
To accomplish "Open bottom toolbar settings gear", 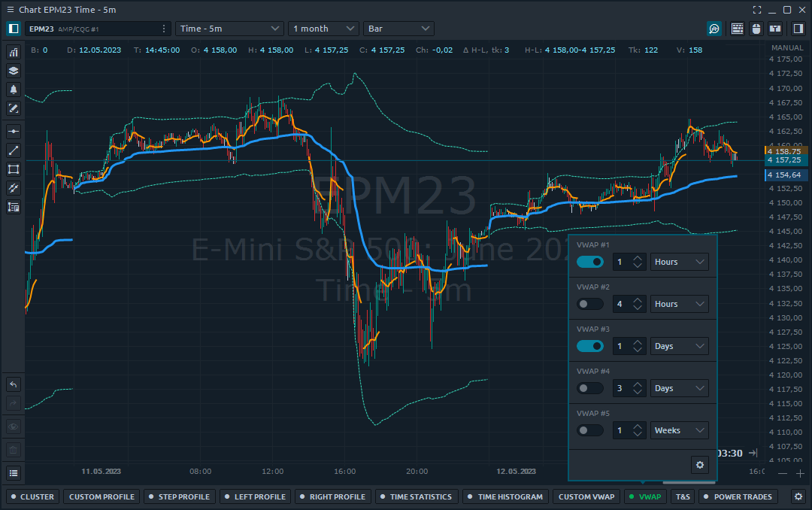I will 798,496.
